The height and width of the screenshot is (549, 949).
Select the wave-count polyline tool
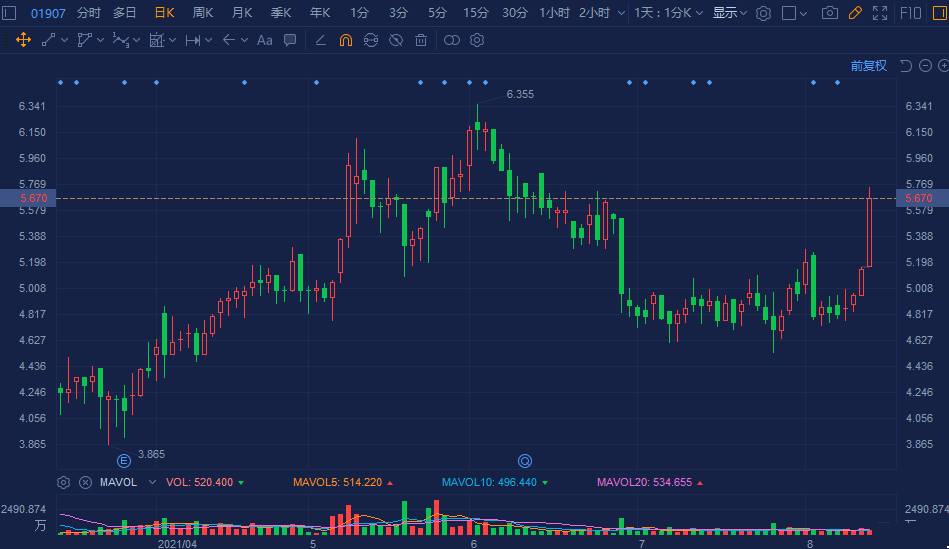[120, 40]
